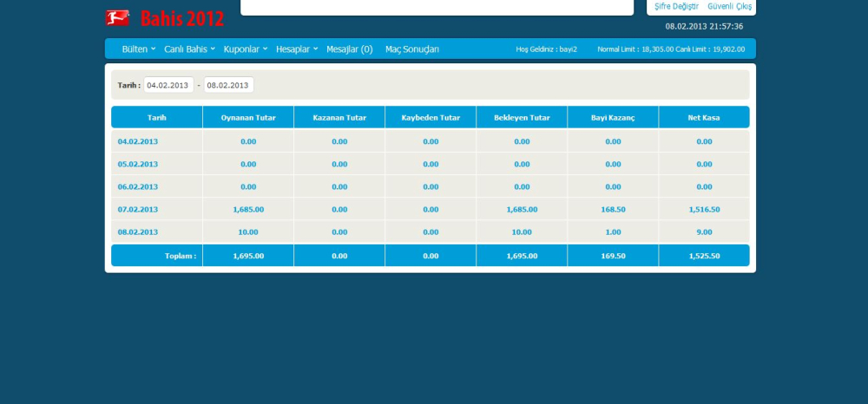
Task: Select Bekleyen Tutar 10.00 for 08.02.2013
Action: point(522,232)
